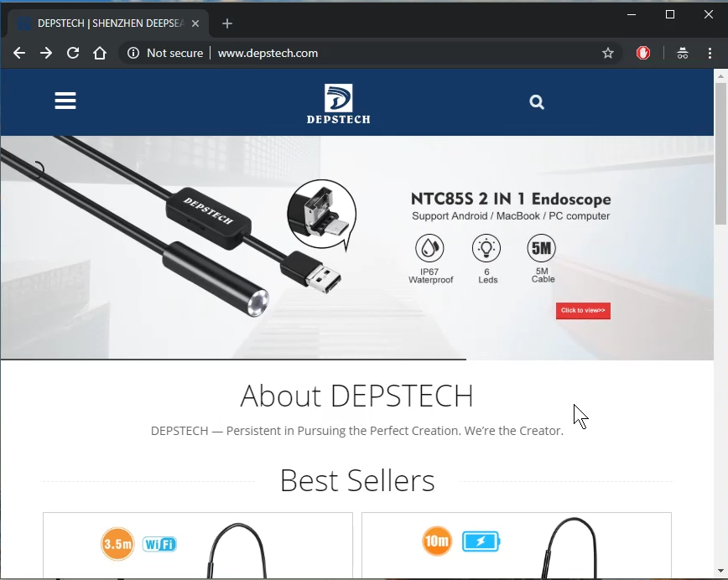Viewport: 728px width, 580px height.
Task: Click the 'About DEPSTECH' heading
Action: point(356,396)
